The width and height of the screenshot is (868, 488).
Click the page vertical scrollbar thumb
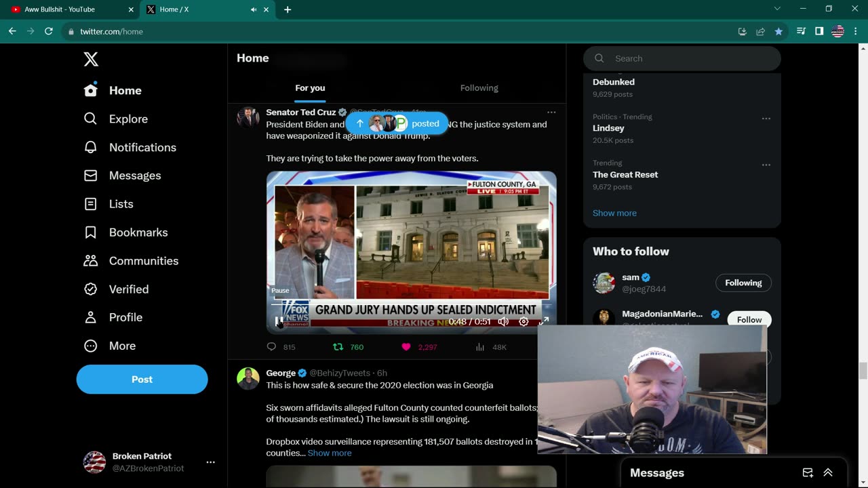(863, 371)
